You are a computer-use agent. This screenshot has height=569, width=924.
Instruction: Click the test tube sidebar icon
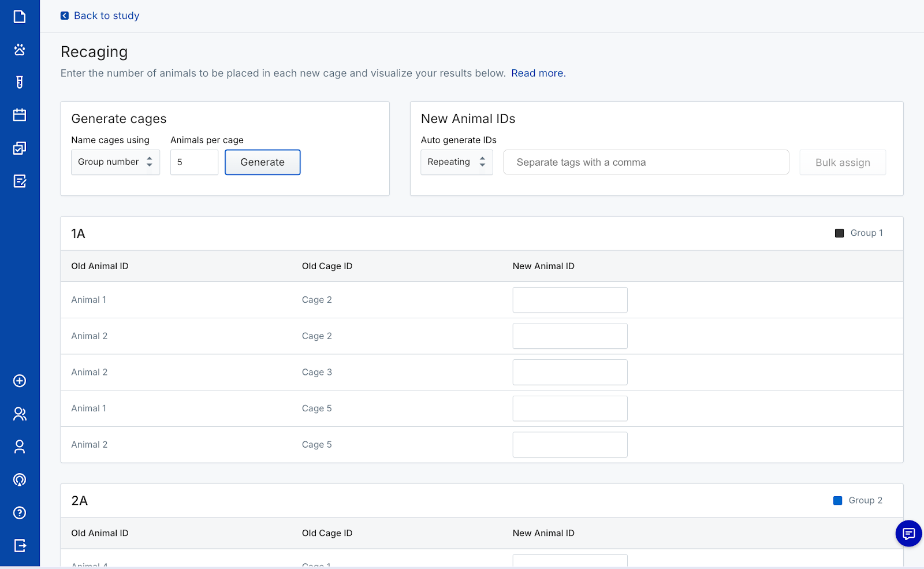[x=20, y=82]
